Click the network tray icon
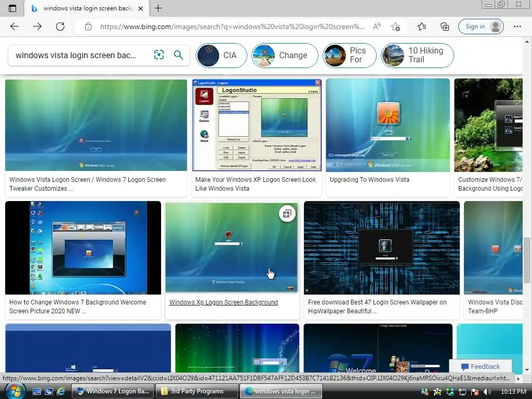Viewport: 532px width, 399px height. (462, 392)
